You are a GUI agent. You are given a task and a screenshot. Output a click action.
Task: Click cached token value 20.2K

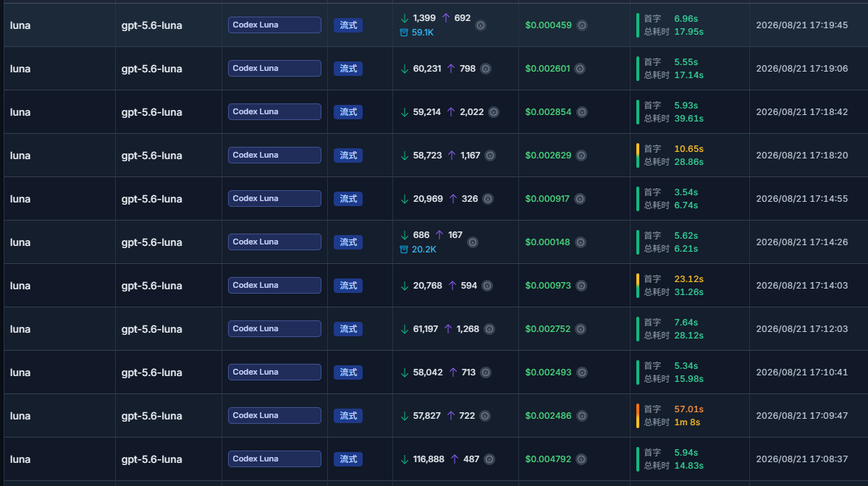click(x=424, y=250)
